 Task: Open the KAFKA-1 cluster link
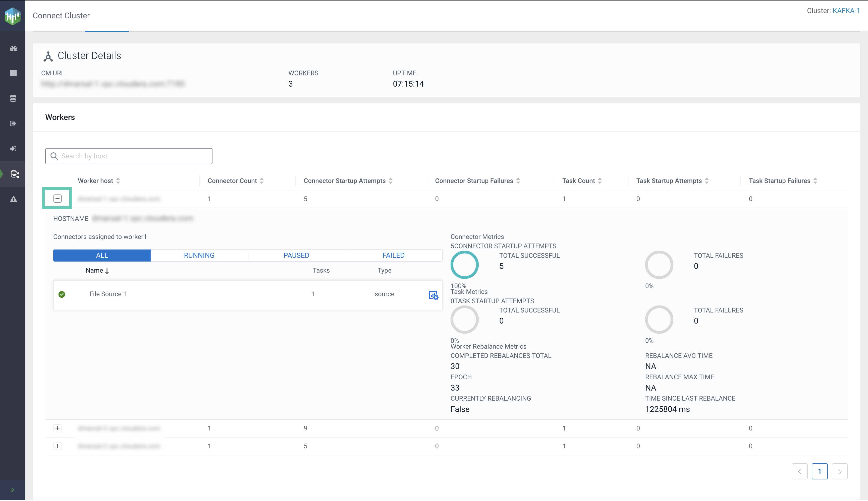(x=846, y=11)
